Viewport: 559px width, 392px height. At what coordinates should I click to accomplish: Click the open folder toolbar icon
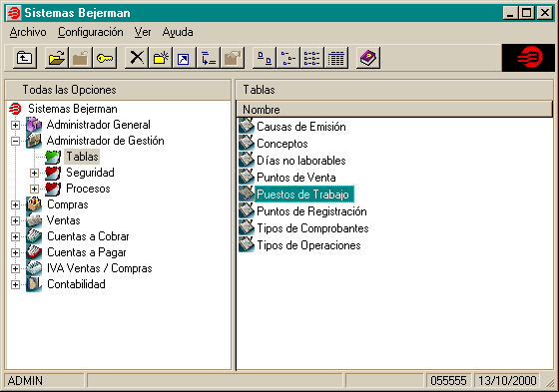point(56,58)
